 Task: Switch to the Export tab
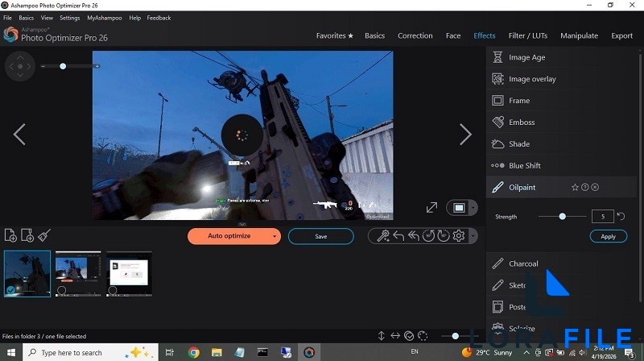point(621,35)
